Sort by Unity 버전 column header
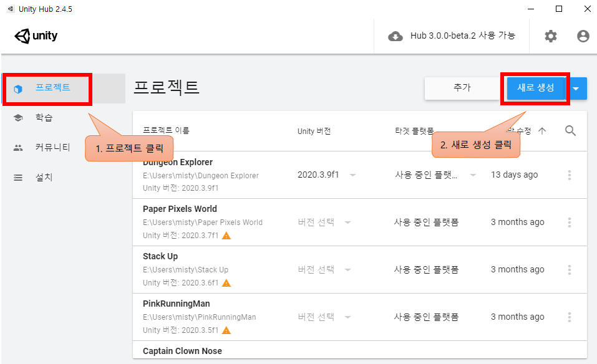 [x=314, y=132]
